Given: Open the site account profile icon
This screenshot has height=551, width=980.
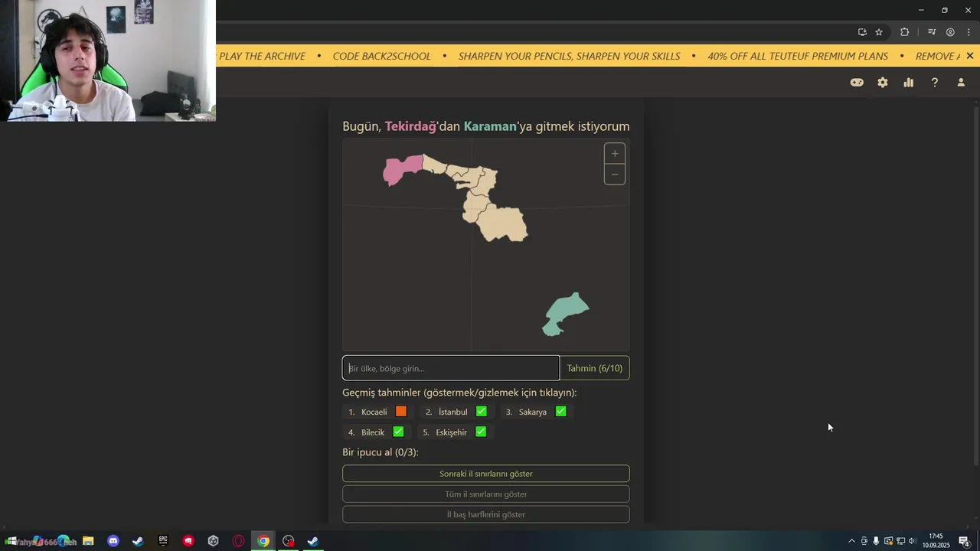Looking at the screenshot, I should [961, 83].
